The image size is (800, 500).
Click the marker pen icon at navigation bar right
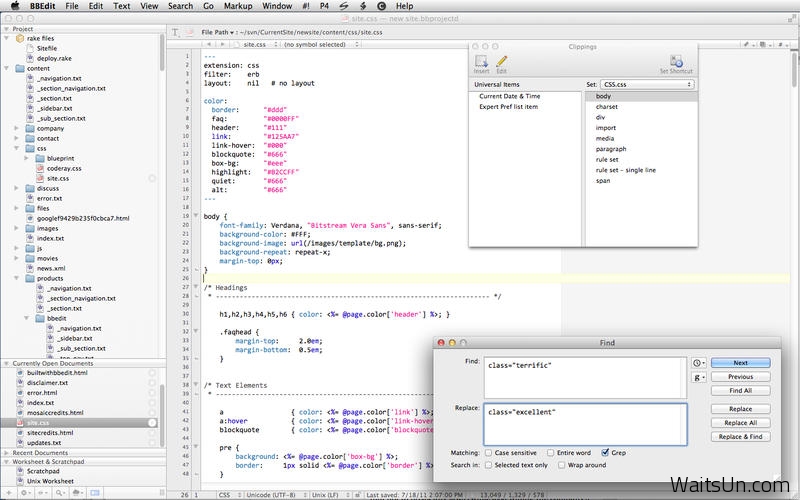[x=746, y=44]
